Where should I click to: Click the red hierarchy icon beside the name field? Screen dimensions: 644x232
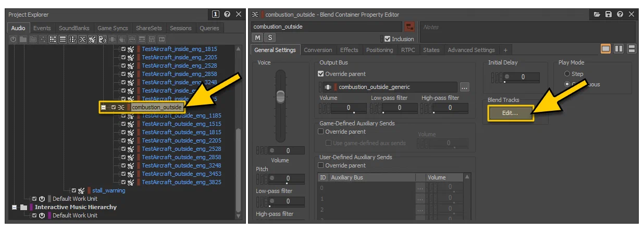pyautogui.click(x=410, y=27)
